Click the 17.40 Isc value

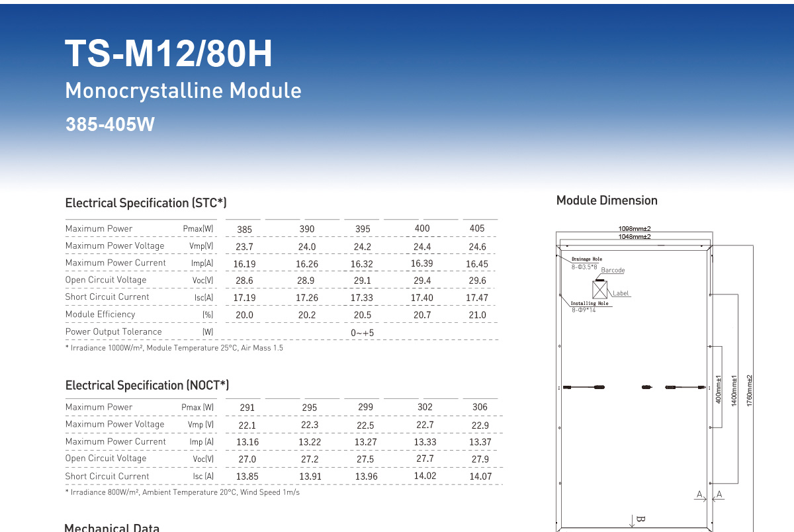tap(422, 298)
